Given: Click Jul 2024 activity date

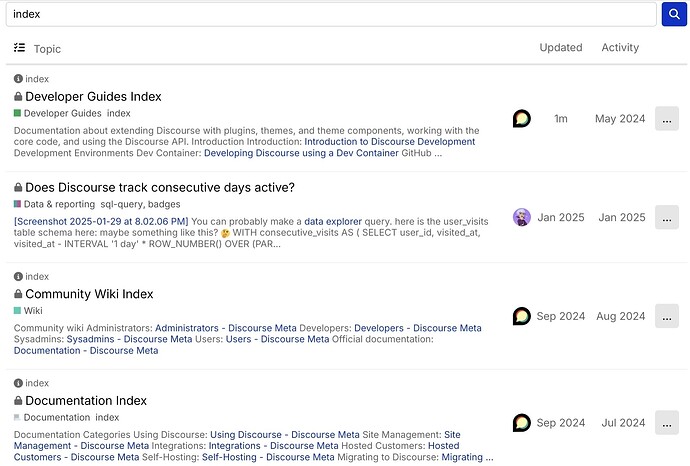Looking at the screenshot, I should coord(623,423).
